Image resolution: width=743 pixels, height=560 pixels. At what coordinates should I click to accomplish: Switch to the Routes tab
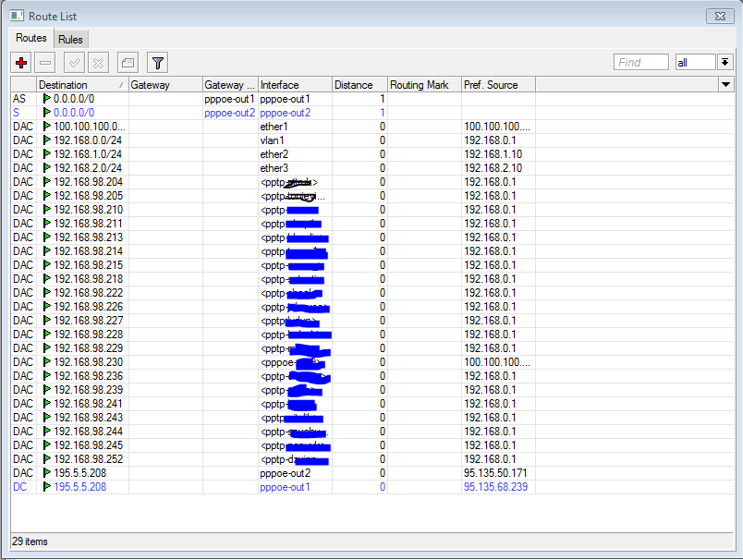click(31, 38)
